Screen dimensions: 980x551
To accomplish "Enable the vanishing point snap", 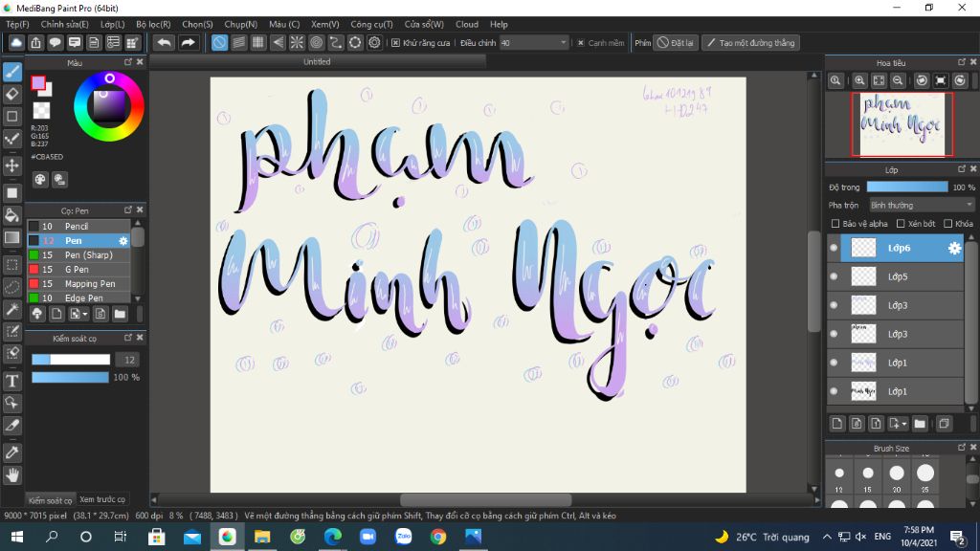I will [278, 42].
